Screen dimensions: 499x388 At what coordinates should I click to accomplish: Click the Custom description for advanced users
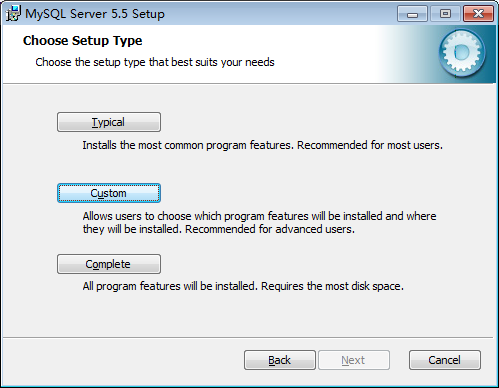[x=259, y=223]
